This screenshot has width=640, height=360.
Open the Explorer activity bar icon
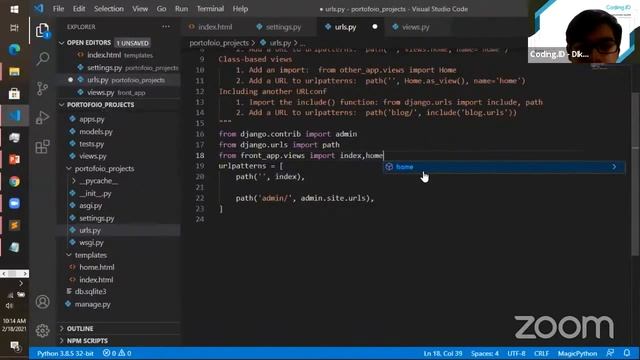[42, 30]
